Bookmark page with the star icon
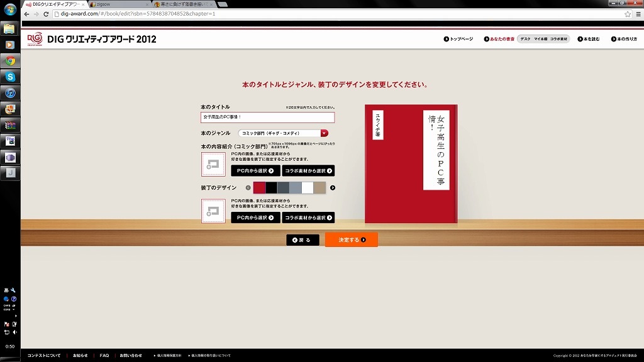 coord(628,14)
